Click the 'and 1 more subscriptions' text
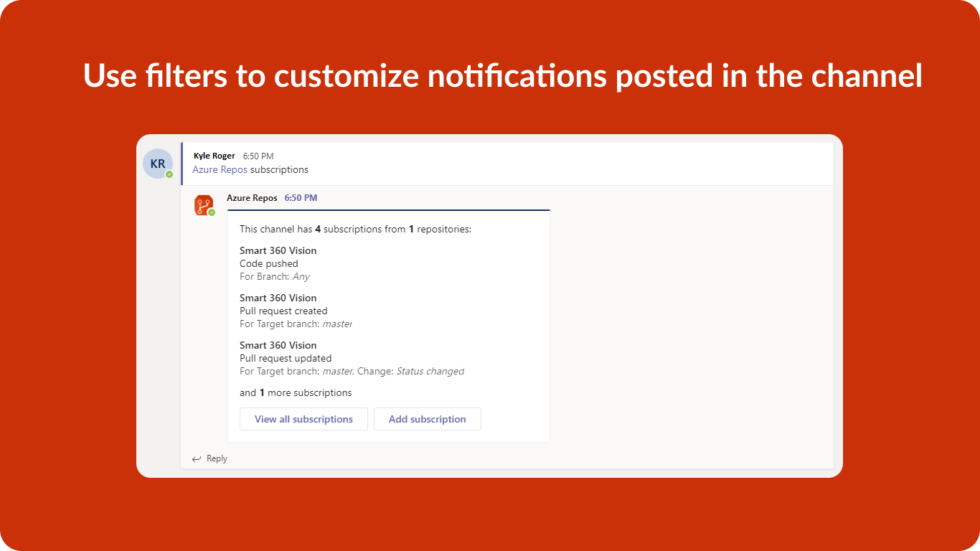Viewport: 980px width, 551px height. pyautogui.click(x=296, y=392)
